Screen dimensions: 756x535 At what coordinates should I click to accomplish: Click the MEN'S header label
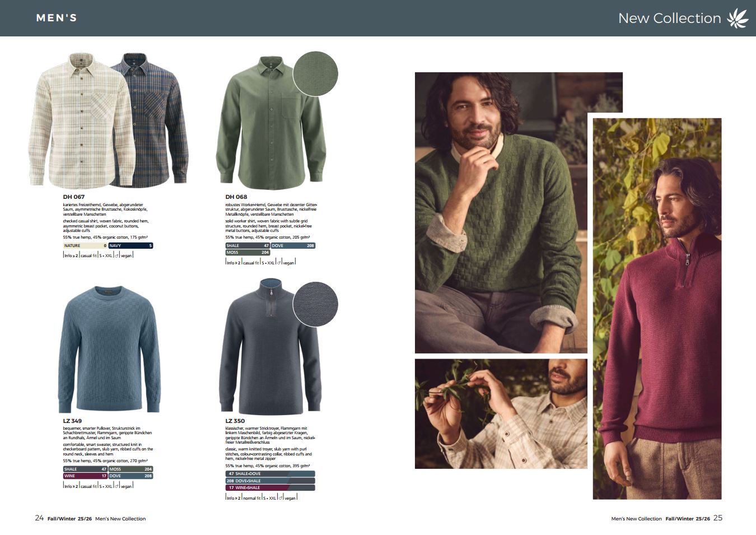[57, 18]
